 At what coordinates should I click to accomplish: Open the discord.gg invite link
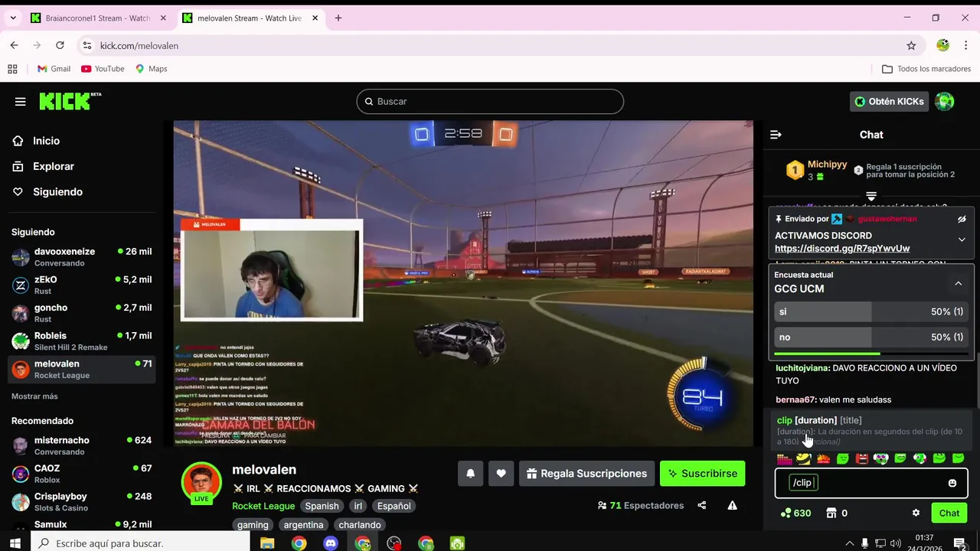(842, 248)
